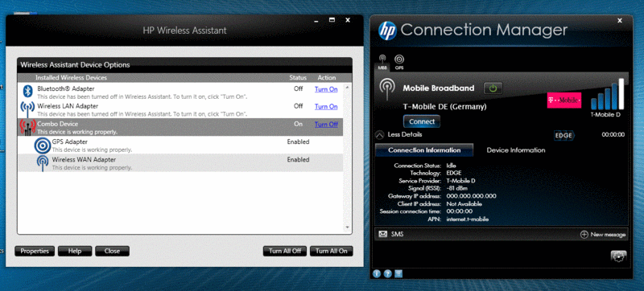Turn On the Wireless LAN Adapter

pos(326,107)
